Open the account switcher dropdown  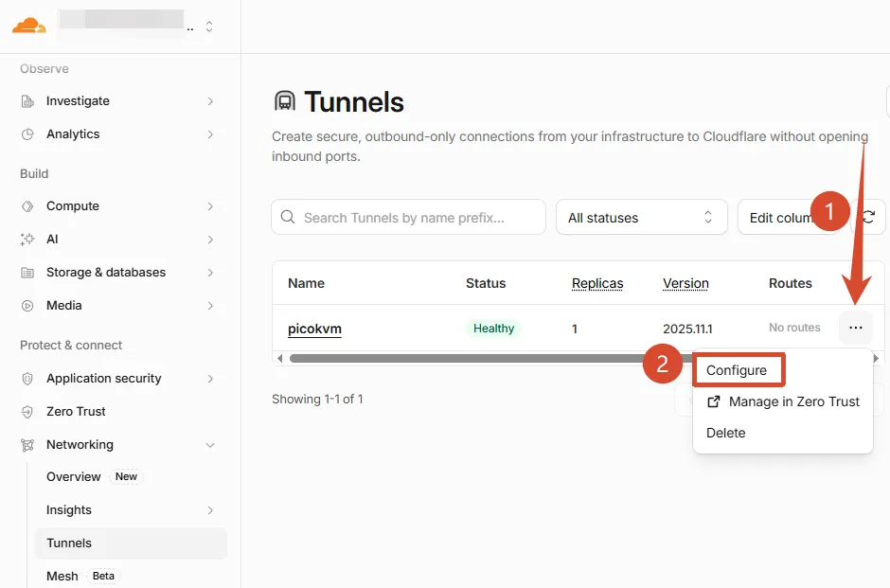[209, 27]
